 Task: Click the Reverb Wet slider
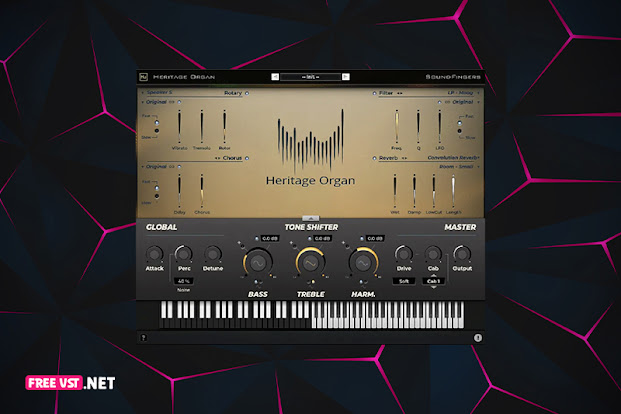394,191
